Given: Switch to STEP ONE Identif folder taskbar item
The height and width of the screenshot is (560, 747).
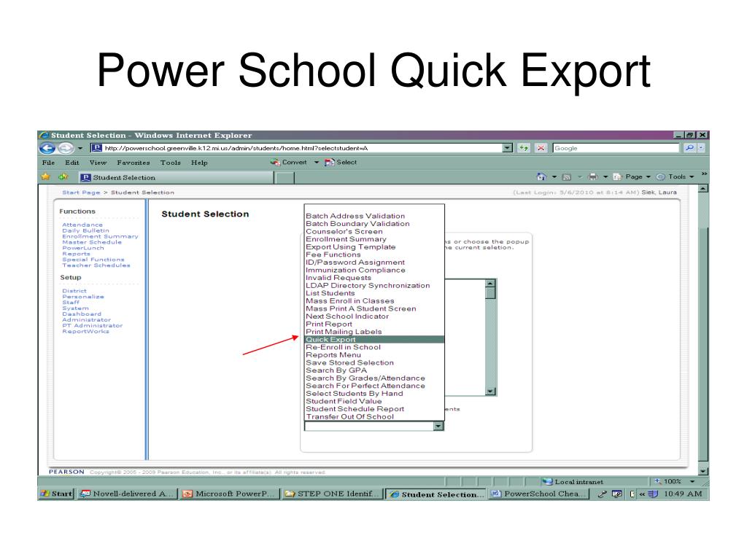Looking at the screenshot, I should pos(333,494).
